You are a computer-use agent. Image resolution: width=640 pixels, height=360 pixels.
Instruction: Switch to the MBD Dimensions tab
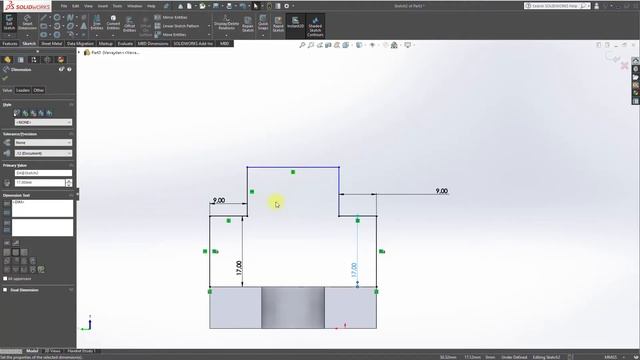(153, 43)
